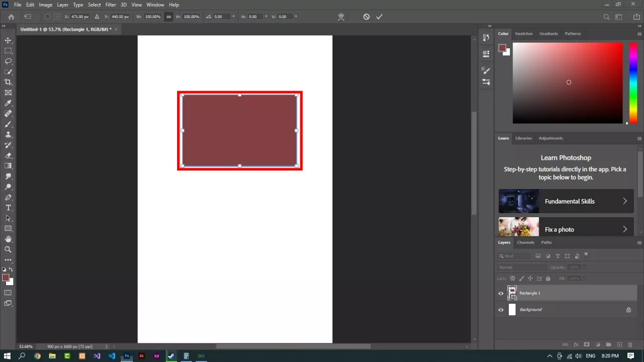Hide the Rectangle 1 layer
Screen dimensions: 644x362
[x=501, y=293]
